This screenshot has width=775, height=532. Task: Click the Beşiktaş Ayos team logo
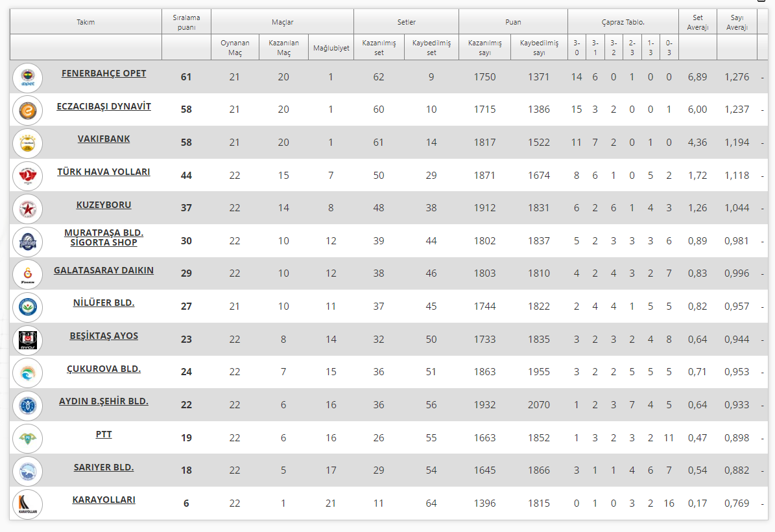pos(27,340)
